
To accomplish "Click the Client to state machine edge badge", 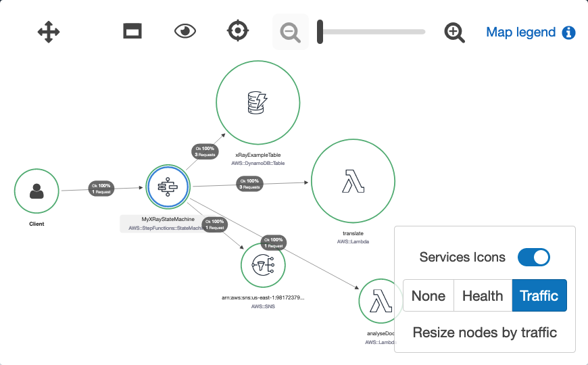I will point(101,189).
